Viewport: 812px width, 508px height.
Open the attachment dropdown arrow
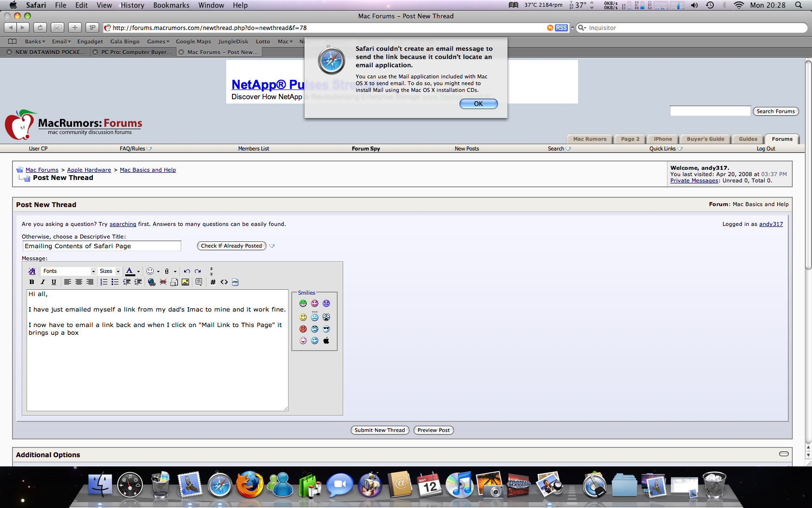175,271
